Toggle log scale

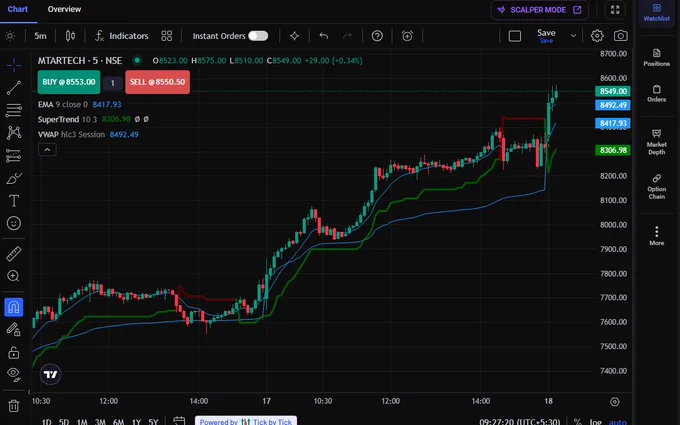595,422
